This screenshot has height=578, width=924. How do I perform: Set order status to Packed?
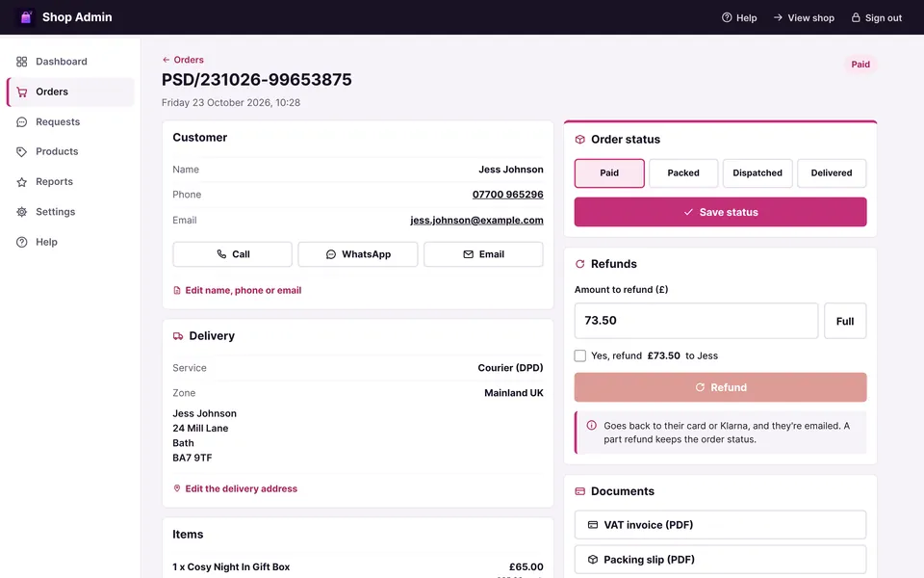click(x=683, y=173)
